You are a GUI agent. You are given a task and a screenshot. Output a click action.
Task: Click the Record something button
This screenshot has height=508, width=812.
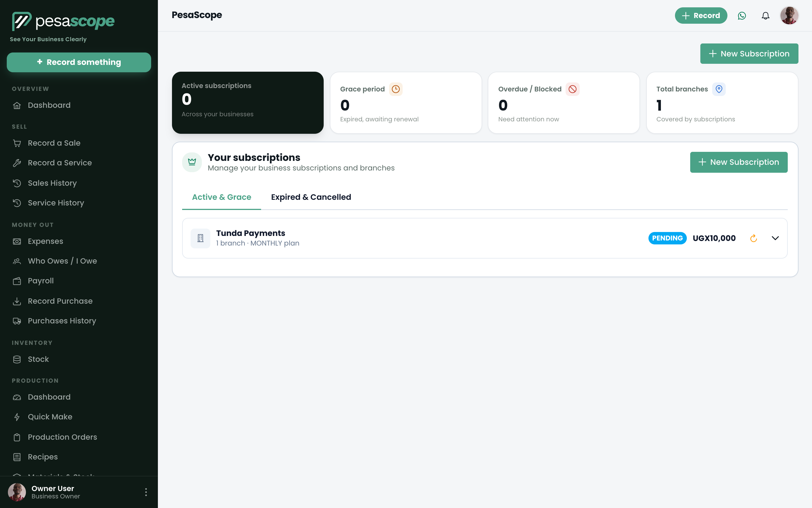(79, 62)
